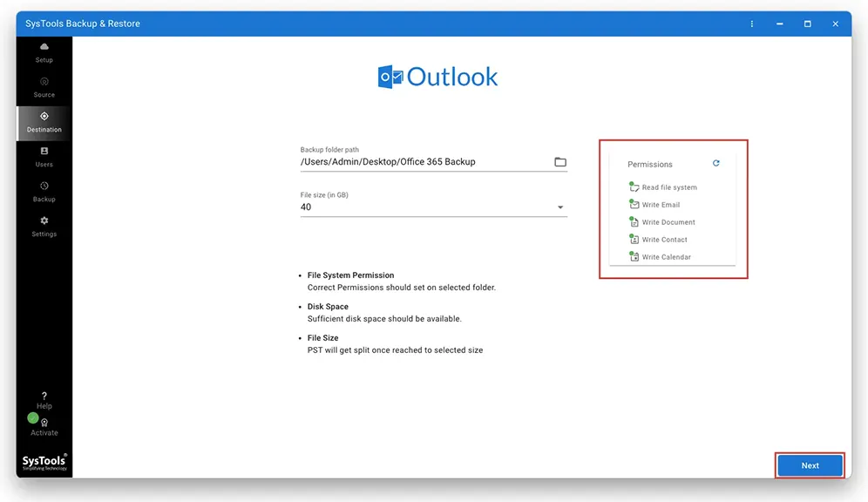Maximize the SysTools window
Viewport: 868px width, 502px height.
pyautogui.click(x=808, y=24)
